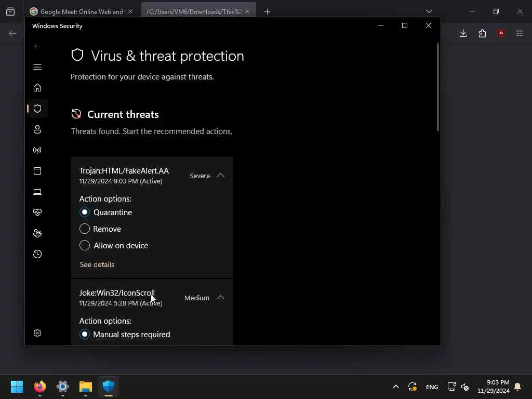Open Firewall & network protection sidebar icon
This screenshot has height=399, width=532.
click(37, 150)
